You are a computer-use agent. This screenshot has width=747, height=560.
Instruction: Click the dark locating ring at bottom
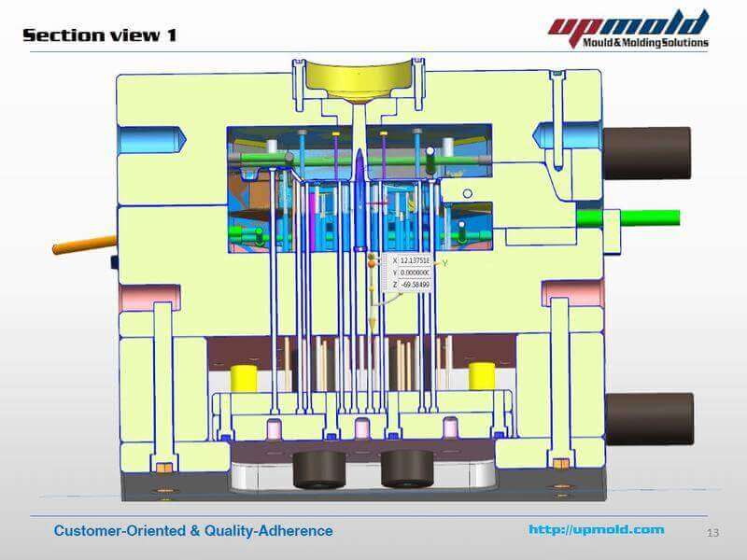pos(317,467)
